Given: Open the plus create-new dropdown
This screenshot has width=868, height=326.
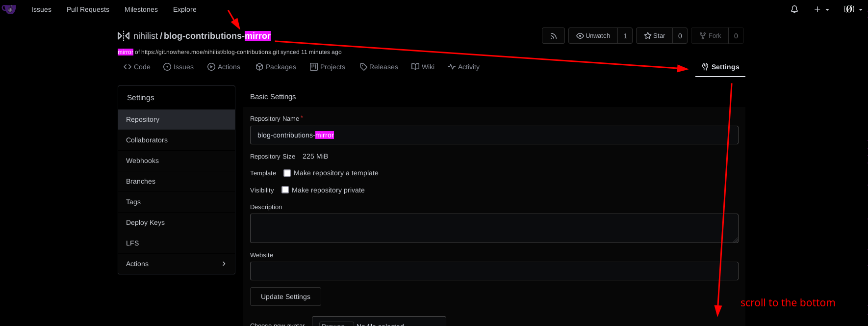Looking at the screenshot, I should (x=821, y=9).
